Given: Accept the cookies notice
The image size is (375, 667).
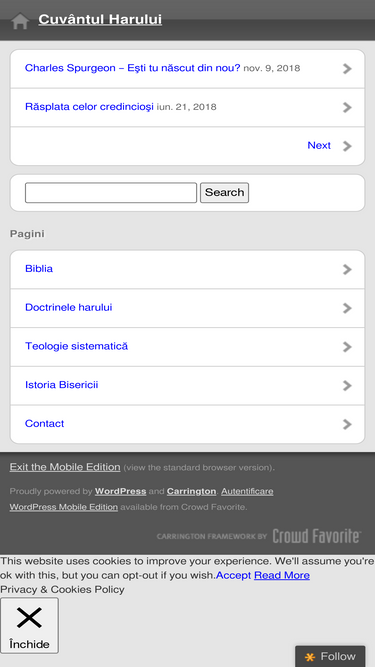Looking at the screenshot, I should point(234,575).
